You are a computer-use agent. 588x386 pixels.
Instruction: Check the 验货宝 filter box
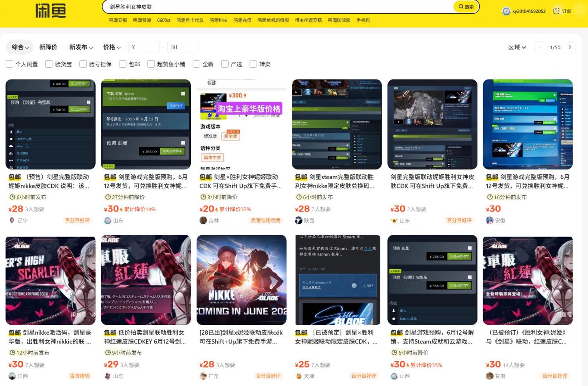click(x=49, y=64)
